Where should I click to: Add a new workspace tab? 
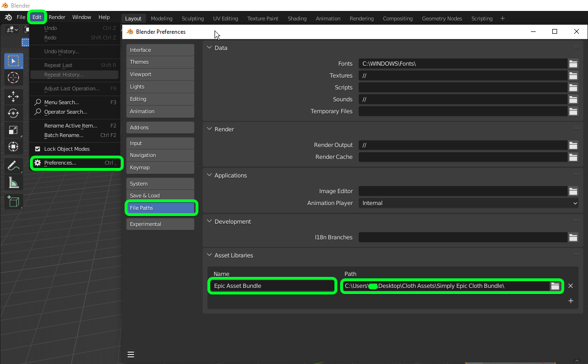[x=502, y=18]
